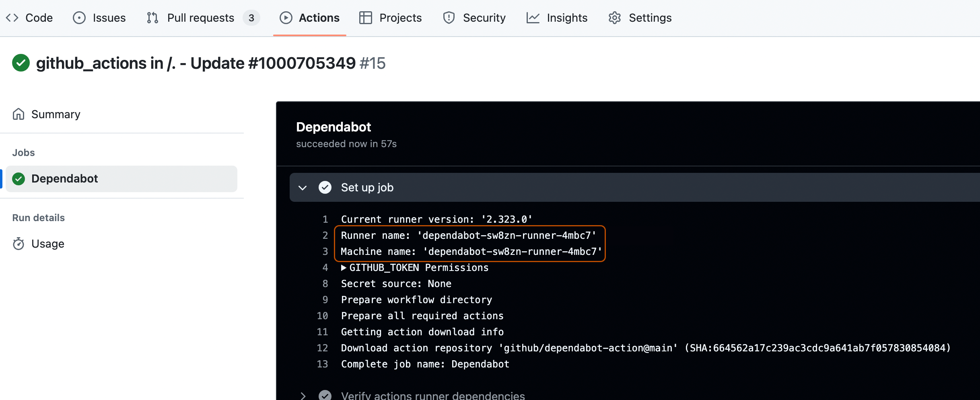Open the Settings gear icon
980x400 pixels.
point(614,18)
